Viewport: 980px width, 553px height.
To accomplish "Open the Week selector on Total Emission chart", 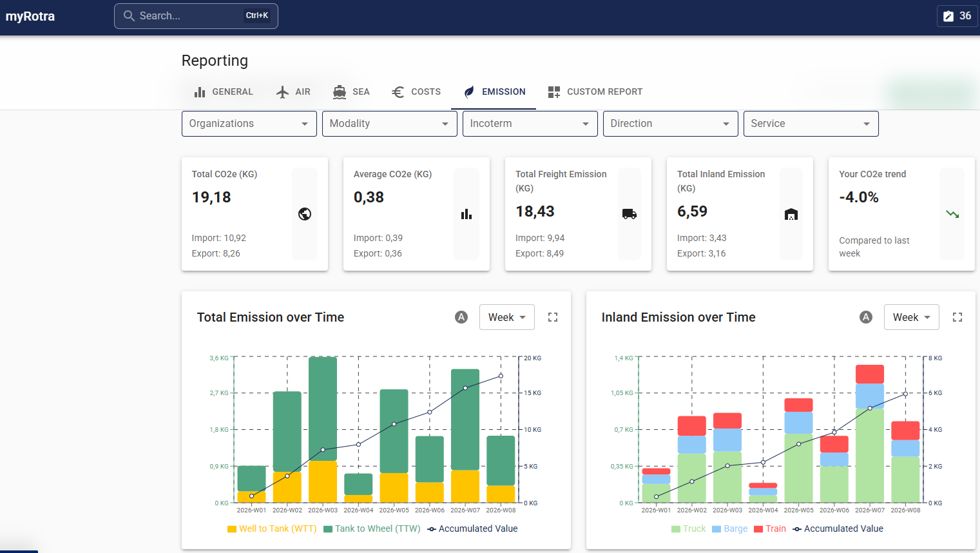I will pos(506,316).
